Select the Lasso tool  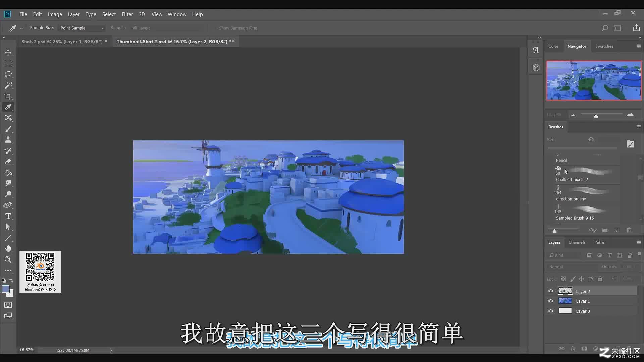point(8,74)
